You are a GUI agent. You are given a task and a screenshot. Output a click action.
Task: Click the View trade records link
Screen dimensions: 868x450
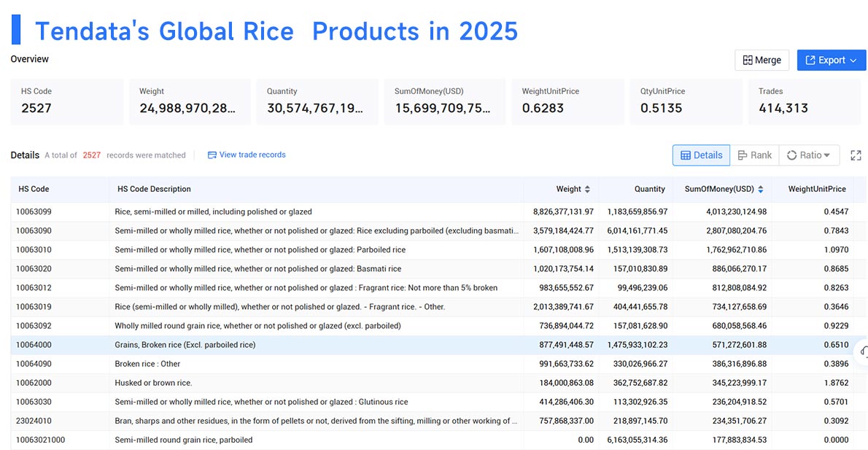247,155
